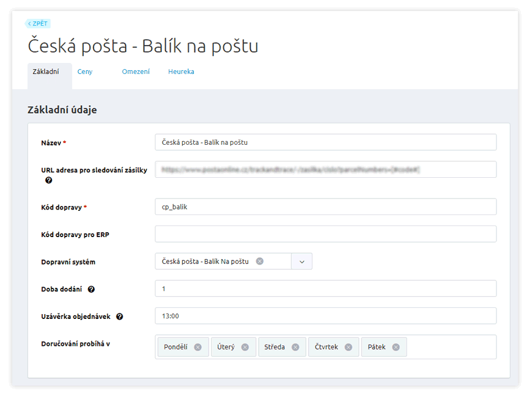Click the Pátek tag text
The image size is (532, 399).
pos(377,347)
